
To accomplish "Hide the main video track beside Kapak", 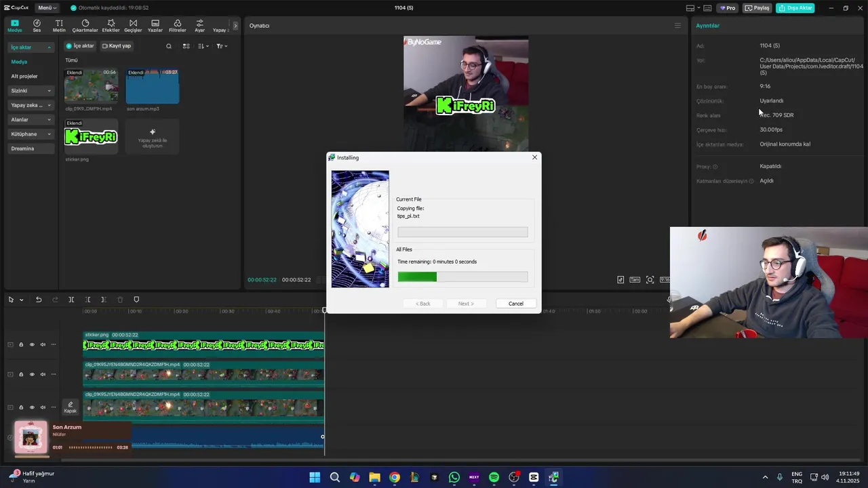I will point(32,407).
